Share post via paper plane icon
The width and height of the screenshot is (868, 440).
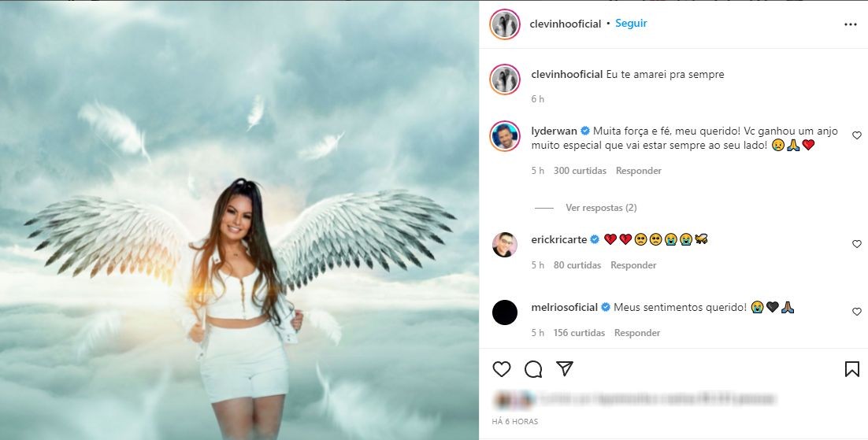click(x=564, y=368)
